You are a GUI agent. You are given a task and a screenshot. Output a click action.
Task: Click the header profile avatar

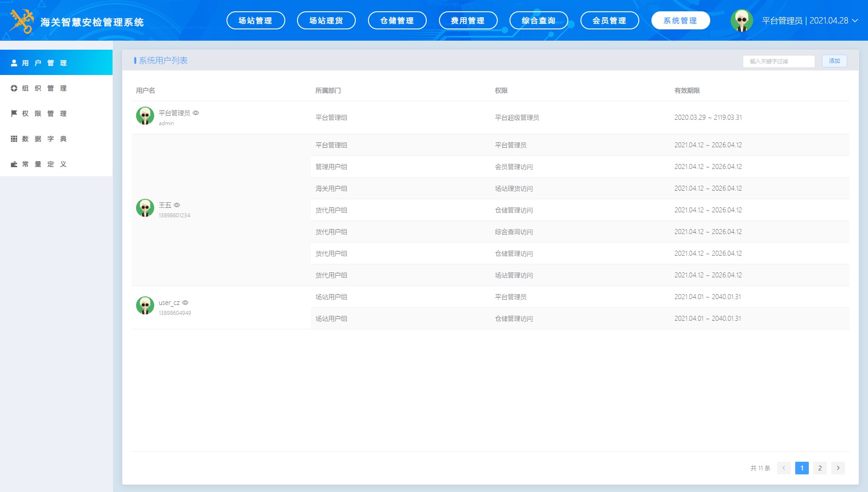pyautogui.click(x=741, y=20)
